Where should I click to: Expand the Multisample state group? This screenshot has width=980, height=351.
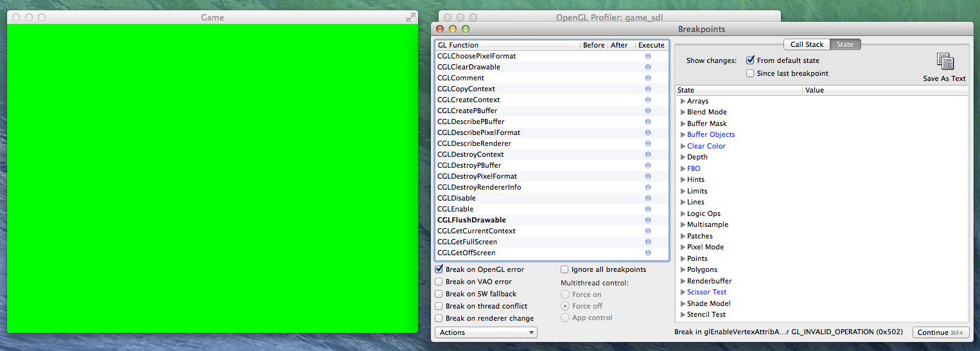click(x=683, y=224)
